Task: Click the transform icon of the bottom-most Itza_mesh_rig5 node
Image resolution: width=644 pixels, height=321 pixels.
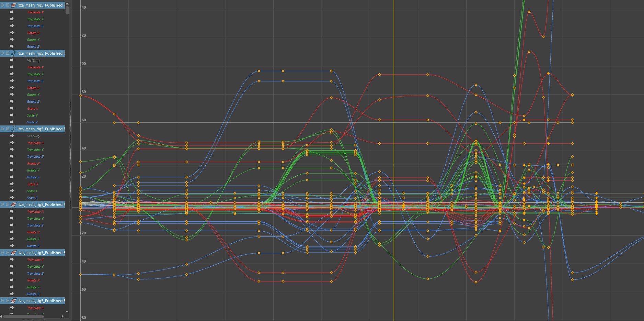Action: pos(14,301)
